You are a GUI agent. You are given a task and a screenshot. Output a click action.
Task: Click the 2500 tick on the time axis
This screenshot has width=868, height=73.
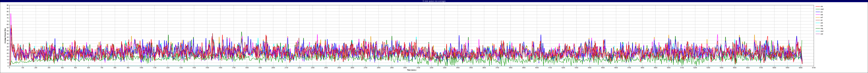click(339, 68)
